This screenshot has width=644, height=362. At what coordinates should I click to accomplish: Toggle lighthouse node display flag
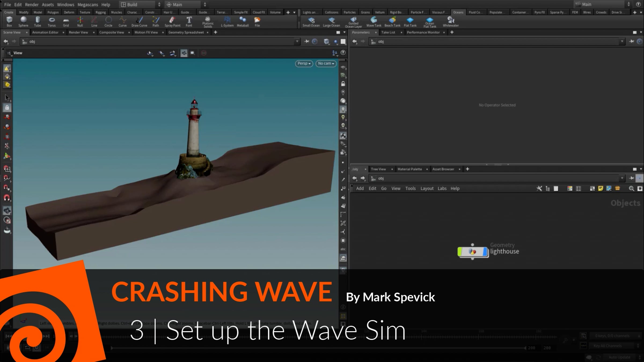[x=485, y=252]
